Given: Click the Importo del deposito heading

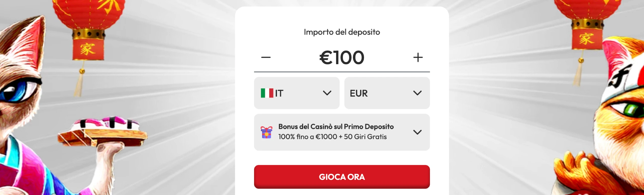Looking at the screenshot, I should point(342,32).
